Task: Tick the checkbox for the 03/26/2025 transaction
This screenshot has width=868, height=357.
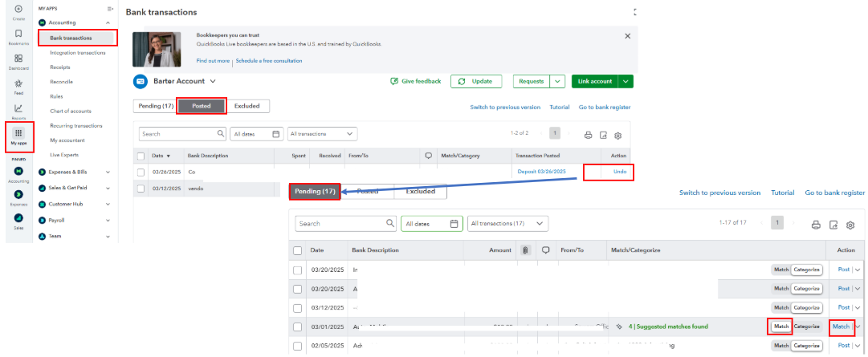Action: 141,172
